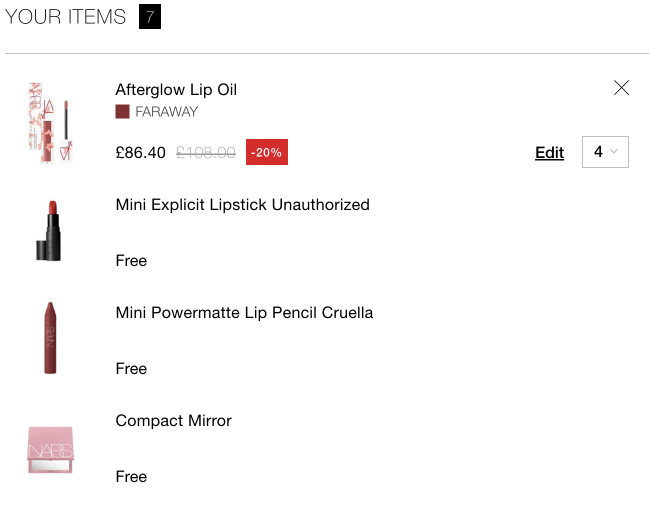The width and height of the screenshot is (650, 505).
Task: Click the Edit link for Afterglow Lip Oil
Action: tap(549, 153)
